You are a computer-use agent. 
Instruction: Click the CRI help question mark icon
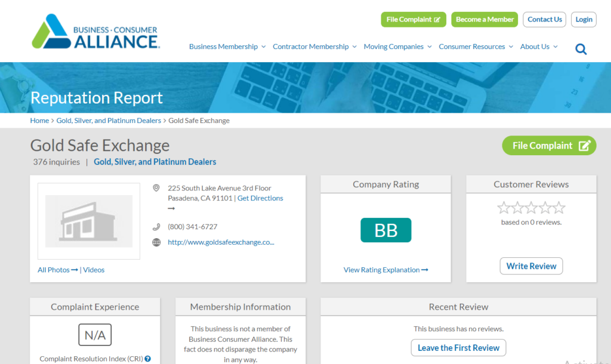point(148,359)
